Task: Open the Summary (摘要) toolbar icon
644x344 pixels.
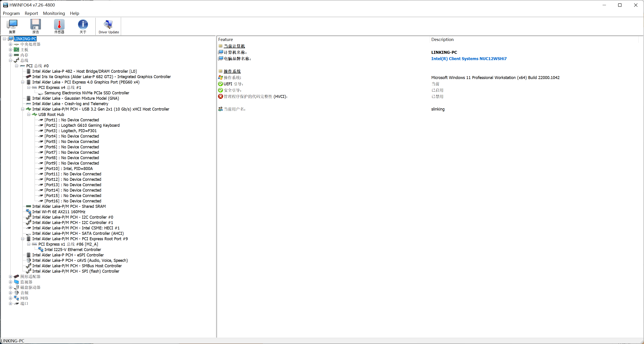Action: 12,26
